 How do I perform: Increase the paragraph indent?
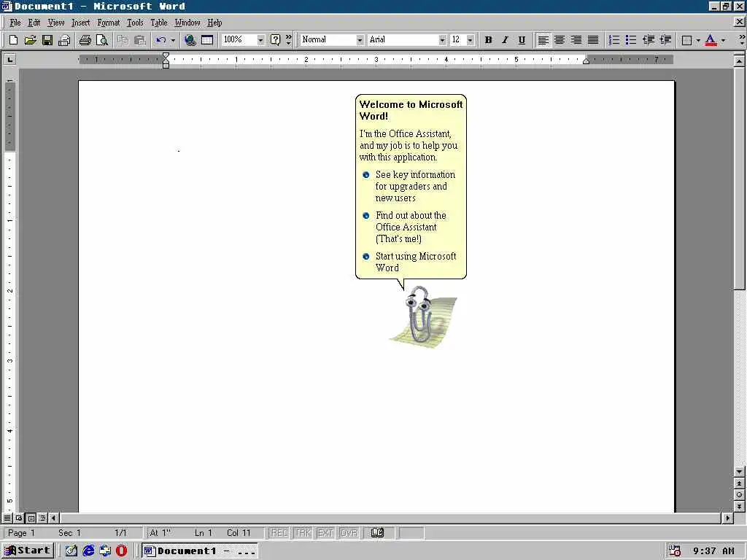665,40
